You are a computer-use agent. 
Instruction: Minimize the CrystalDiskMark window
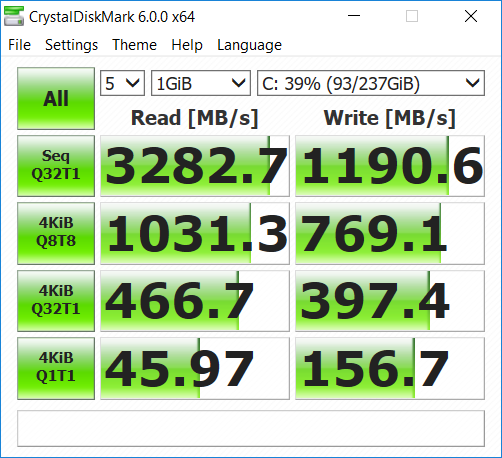354,16
